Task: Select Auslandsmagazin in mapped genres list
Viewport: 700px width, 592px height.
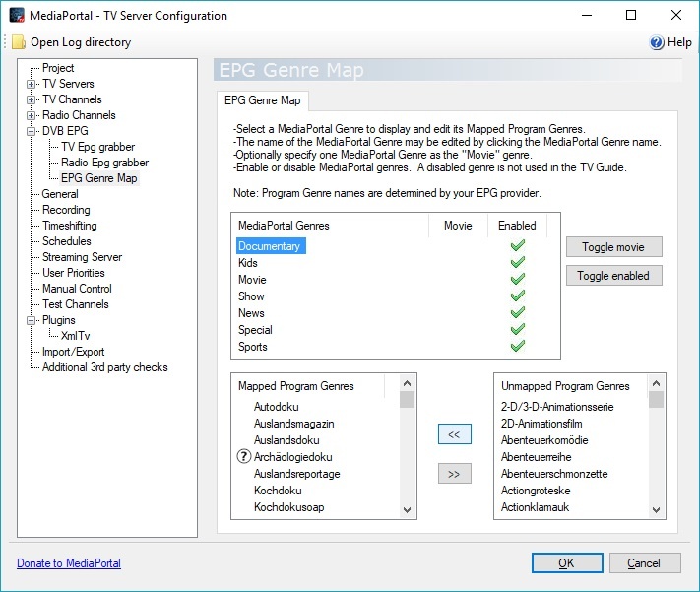Action: 293,424
